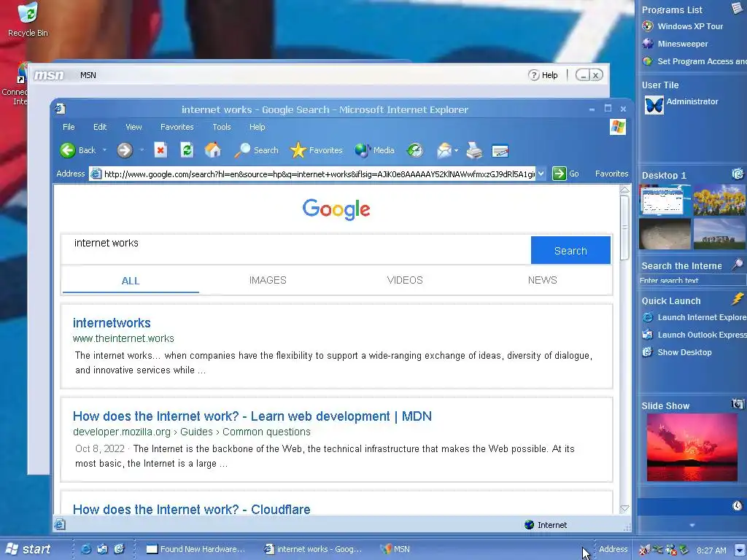Click the page scrollbar down arrow
The image size is (747, 560).
[x=624, y=508]
